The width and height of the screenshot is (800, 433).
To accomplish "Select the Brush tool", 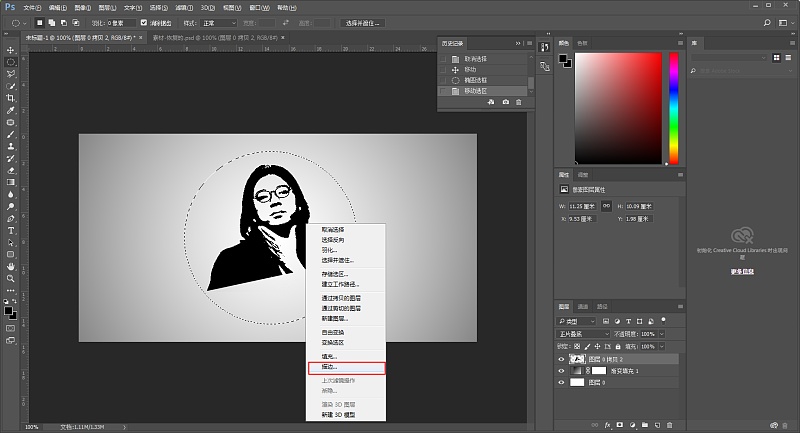I will [10, 135].
